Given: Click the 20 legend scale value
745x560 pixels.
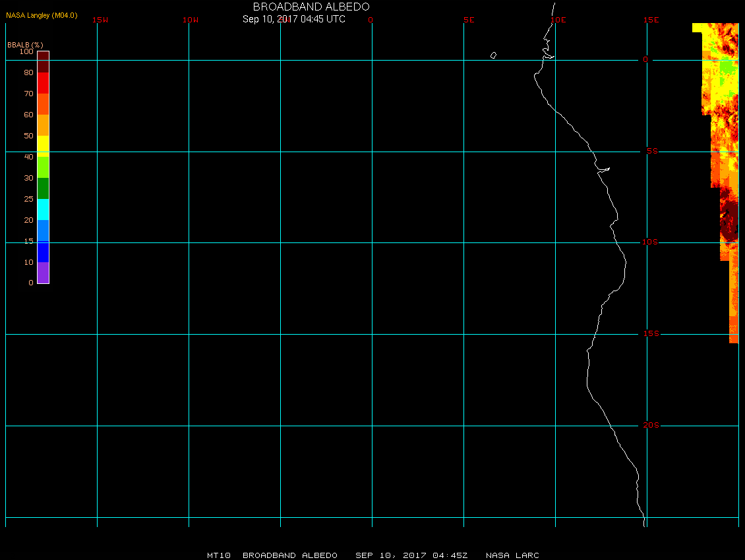Looking at the screenshot, I should (x=29, y=220).
